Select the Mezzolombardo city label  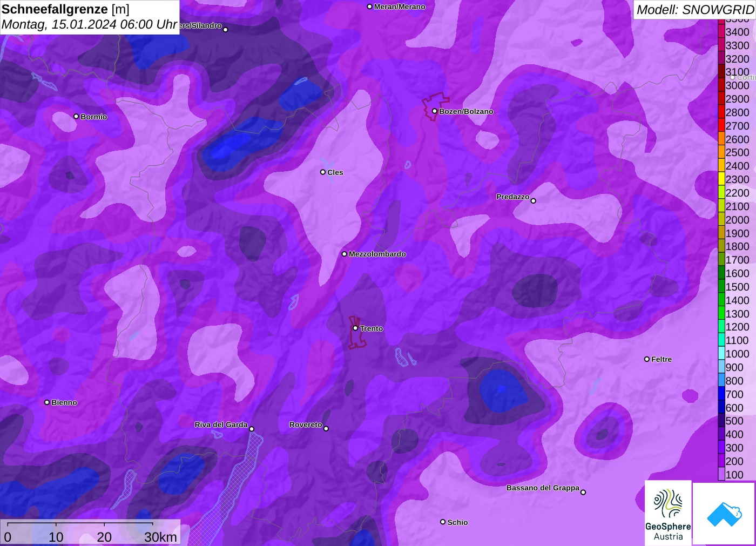pos(377,254)
